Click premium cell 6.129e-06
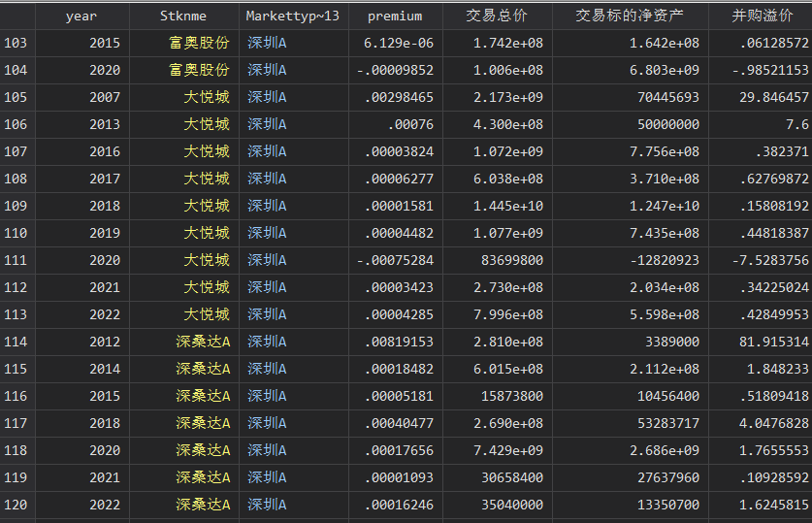This screenshot has width=812, height=523. tap(398, 43)
